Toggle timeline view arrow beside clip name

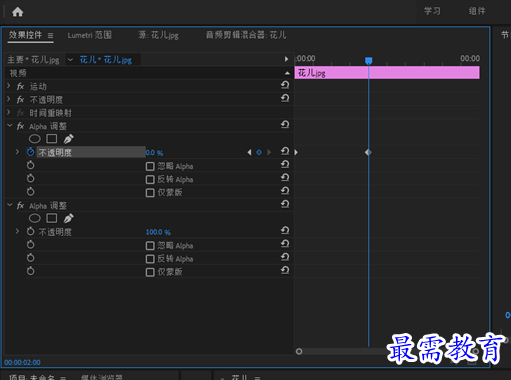tap(286, 59)
